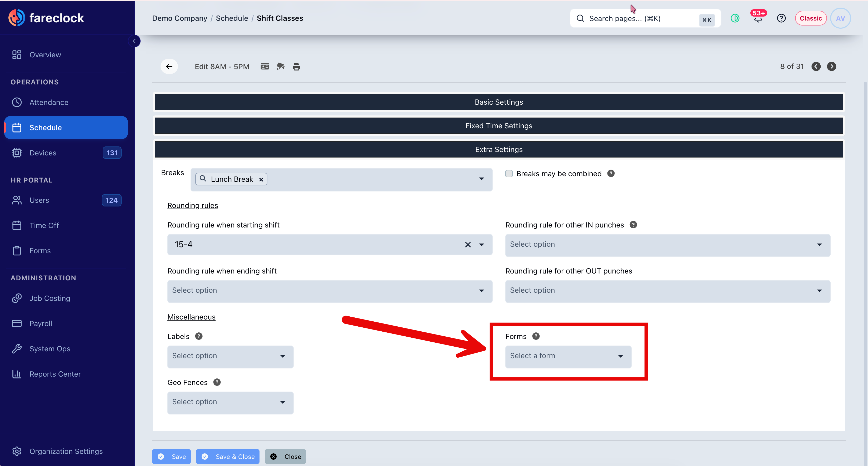Image resolution: width=868 pixels, height=466 pixels.
Task: Switch to Classic view
Action: [810, 18]
